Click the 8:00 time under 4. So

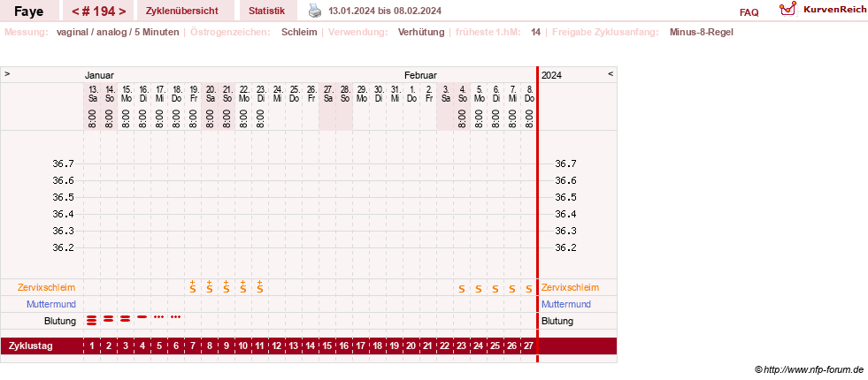coord(462,118)
